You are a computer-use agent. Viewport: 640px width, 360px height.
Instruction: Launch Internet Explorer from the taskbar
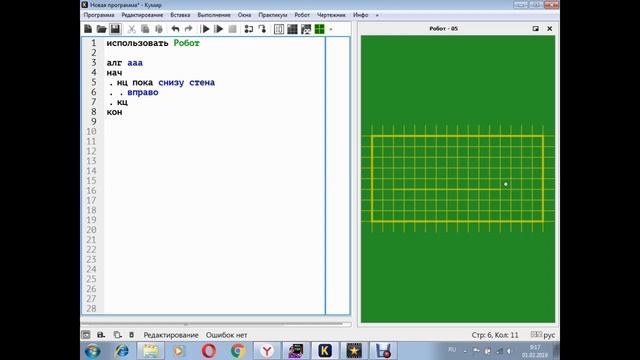pyautogui.click(x=122, y=351)
